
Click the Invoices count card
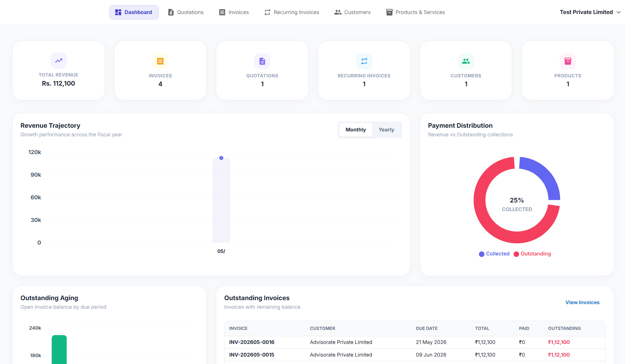(160, 70)
